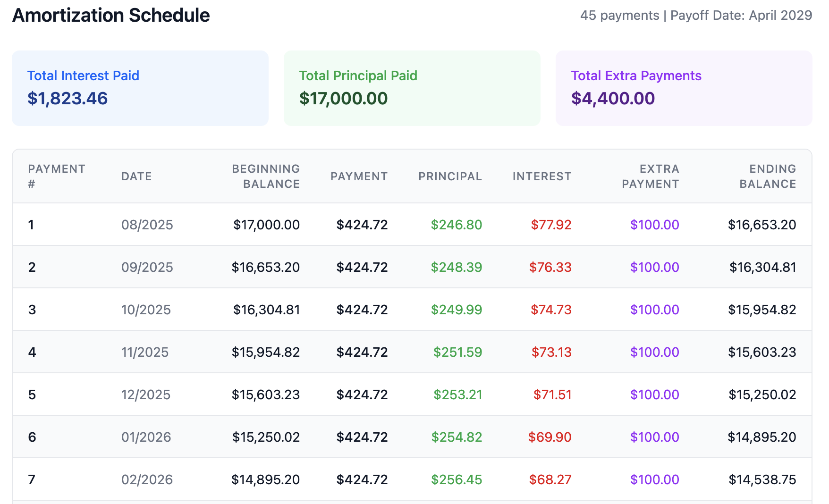This screenshot has height=504, width=829.
Task: Click the Amortization Schedule title
Action: click(110, 15)
